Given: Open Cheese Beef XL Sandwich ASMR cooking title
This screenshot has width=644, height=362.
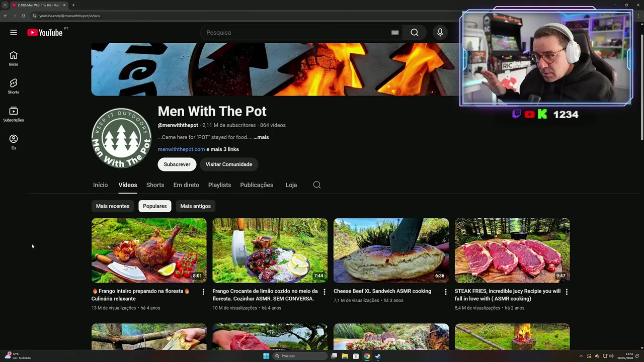Looking at the screenshot, I should click(x=382, y=291).
